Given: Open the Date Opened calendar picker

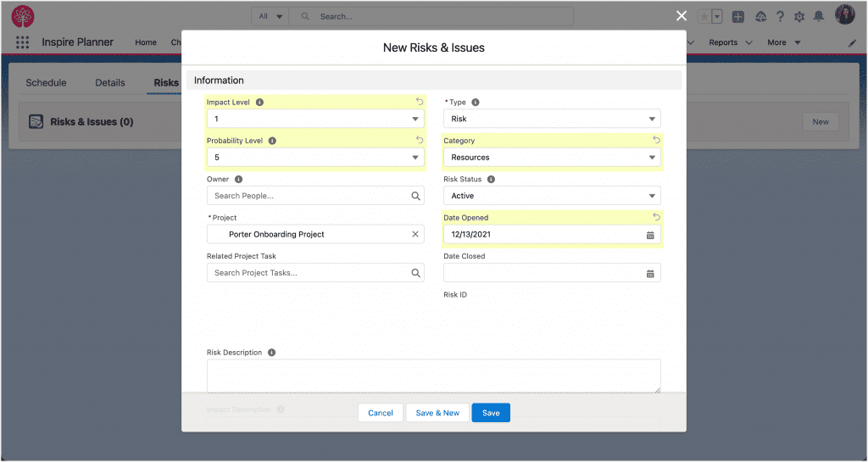Looking at the screenshot, I should (x=650, y=235).
